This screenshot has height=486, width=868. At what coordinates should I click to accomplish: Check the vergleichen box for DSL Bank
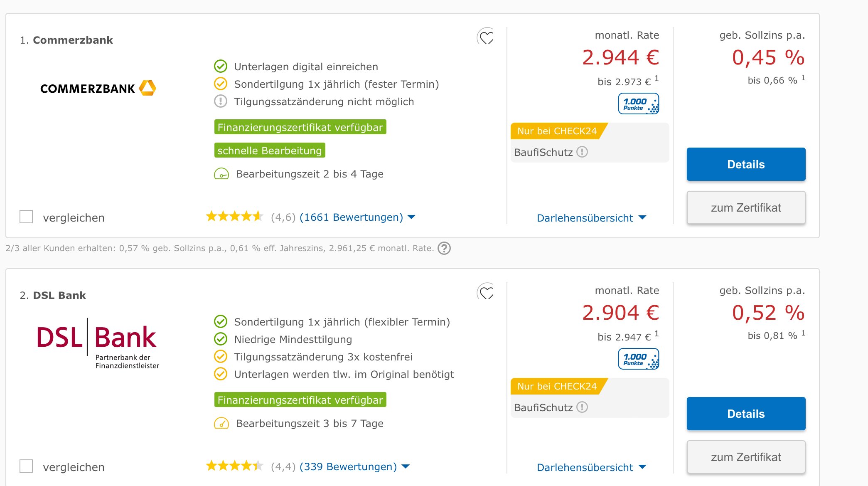[x=26, y=466]
